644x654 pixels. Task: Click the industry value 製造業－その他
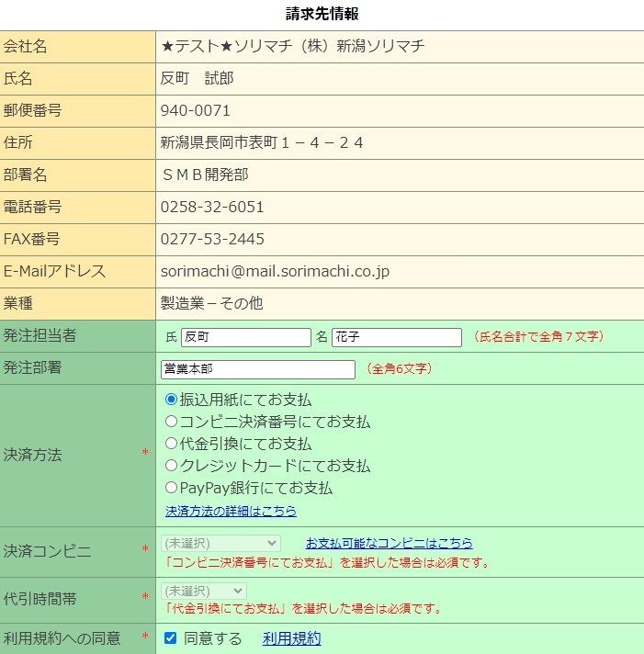[212, 303]
